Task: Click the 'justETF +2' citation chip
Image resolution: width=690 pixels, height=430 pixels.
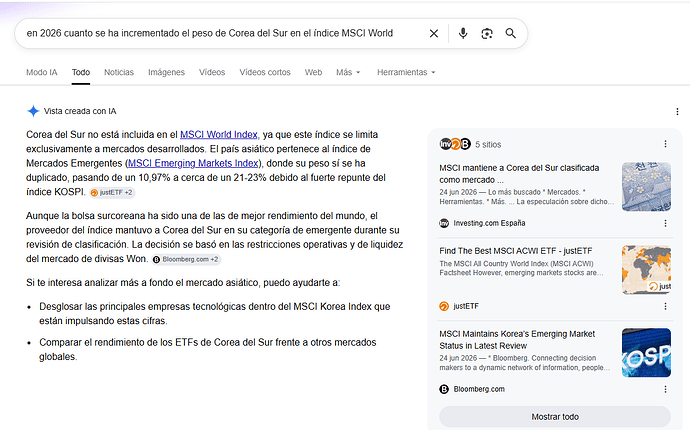Action: (x=112, y=192)
